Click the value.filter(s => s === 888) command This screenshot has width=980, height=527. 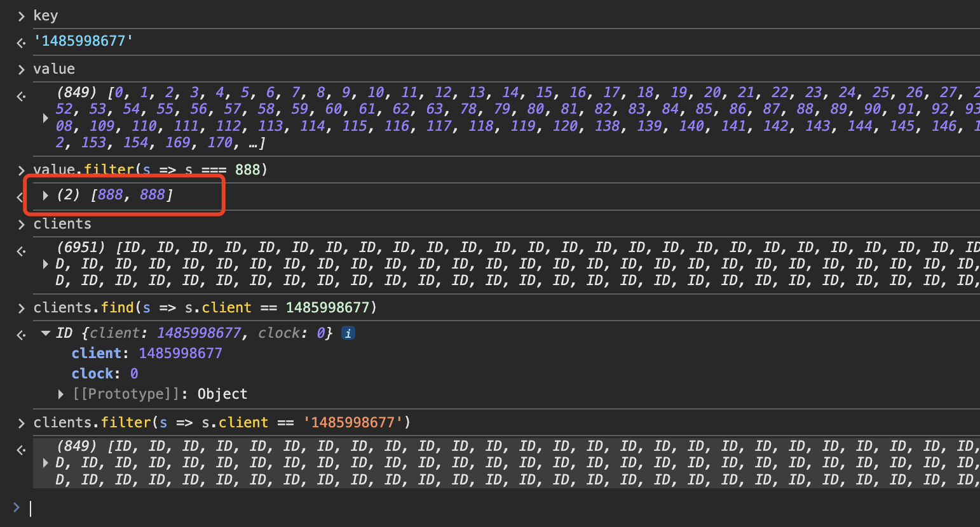pos(151,170)
